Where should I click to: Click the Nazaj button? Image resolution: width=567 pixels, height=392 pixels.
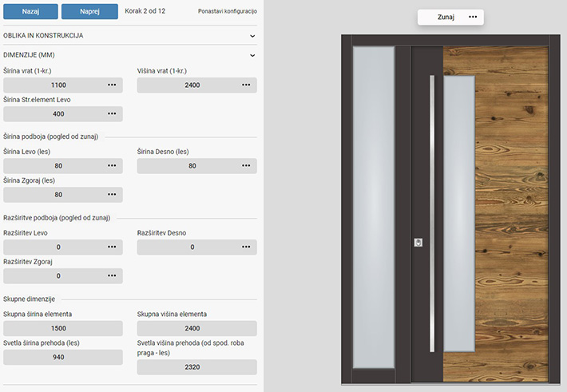click(30, 12)
